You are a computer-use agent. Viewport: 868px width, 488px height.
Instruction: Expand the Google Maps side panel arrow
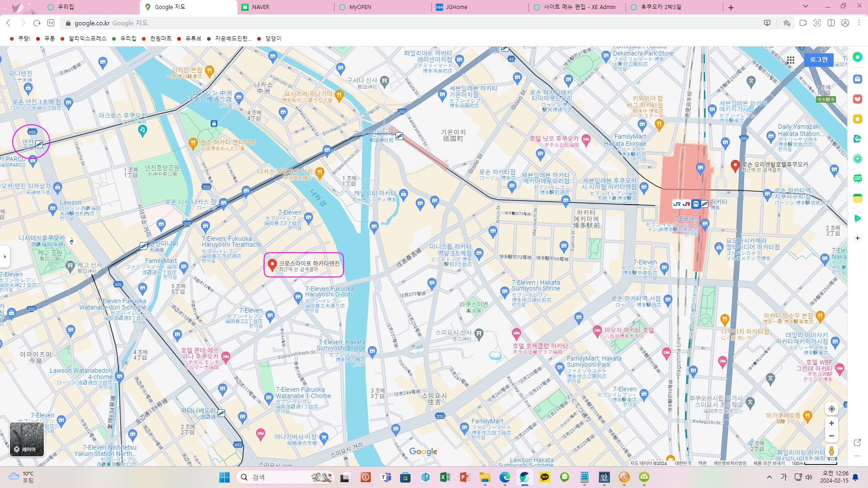[x=5, y=257]
